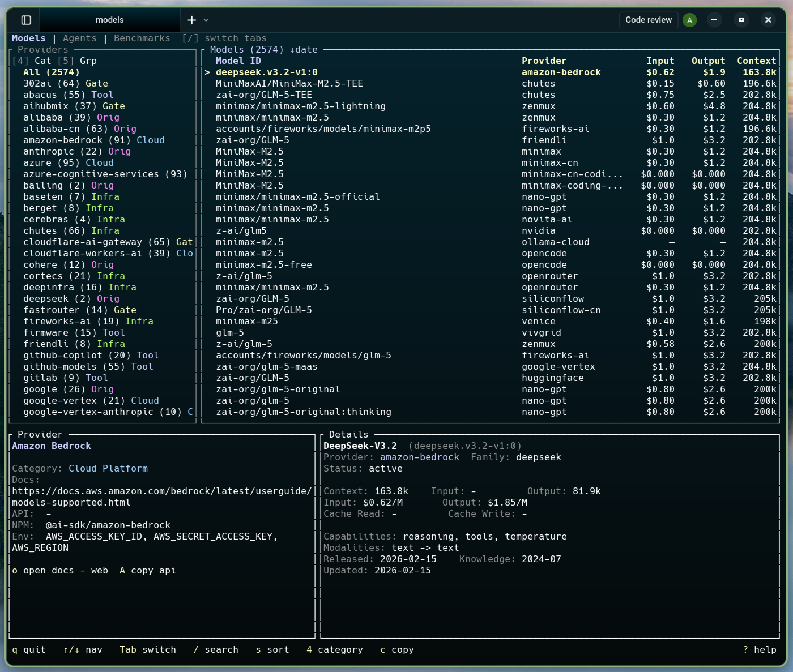Click the copy shortcut in the bottom bar
The height and width of the screenshot is (672, 793).
[x=396, y=649]
